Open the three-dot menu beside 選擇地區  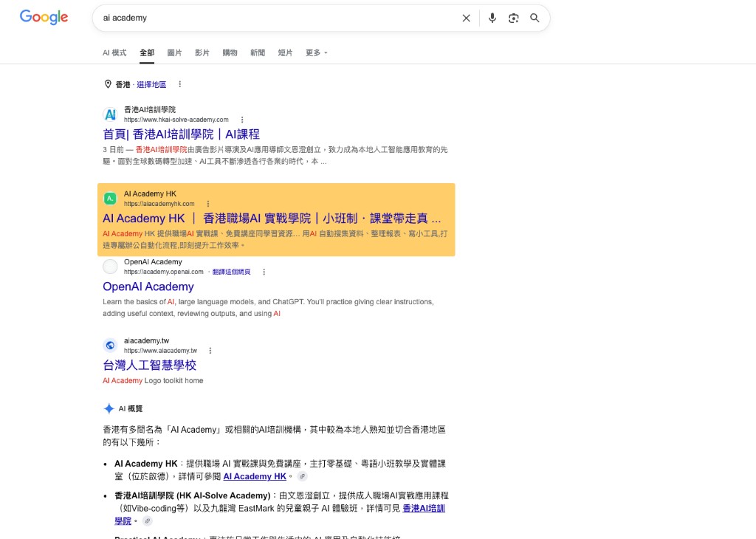click(180, 84)
